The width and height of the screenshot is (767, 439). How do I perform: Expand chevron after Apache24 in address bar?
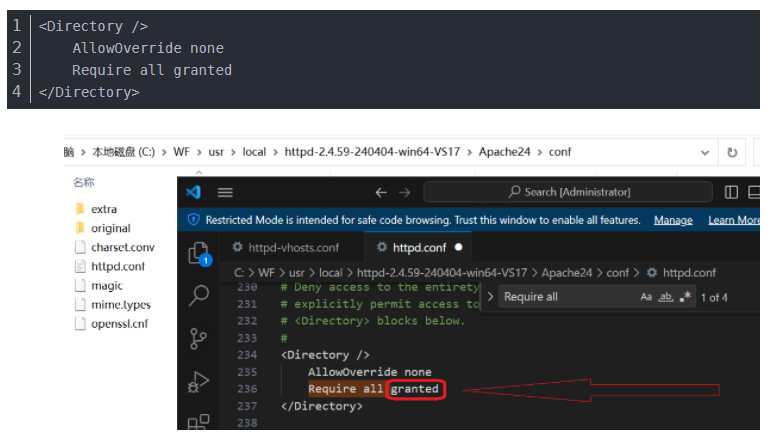pyautogui.click(x=540, y=153)
